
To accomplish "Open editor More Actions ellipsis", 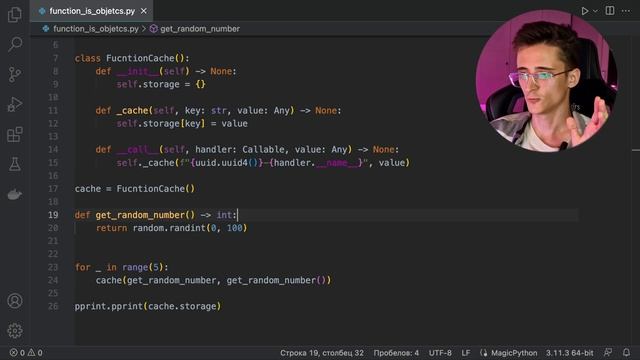I will coord(626,11).
